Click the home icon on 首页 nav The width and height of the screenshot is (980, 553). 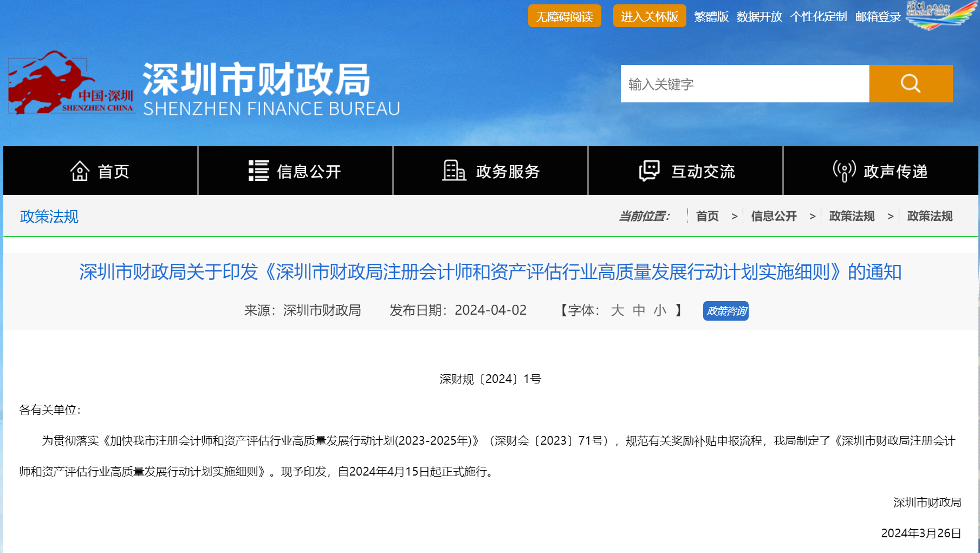[x=80, y=171]
